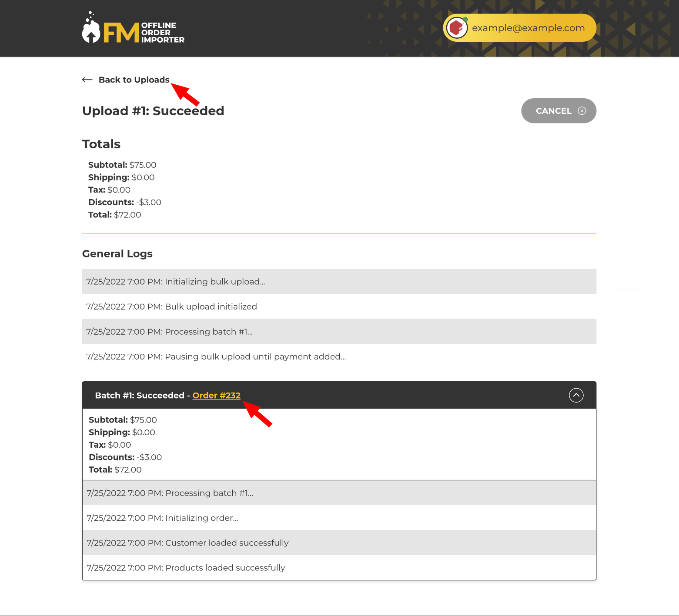Select the 'Initializing order...' log row
This screenshot has height=616, width=679.
pos(339,518)
